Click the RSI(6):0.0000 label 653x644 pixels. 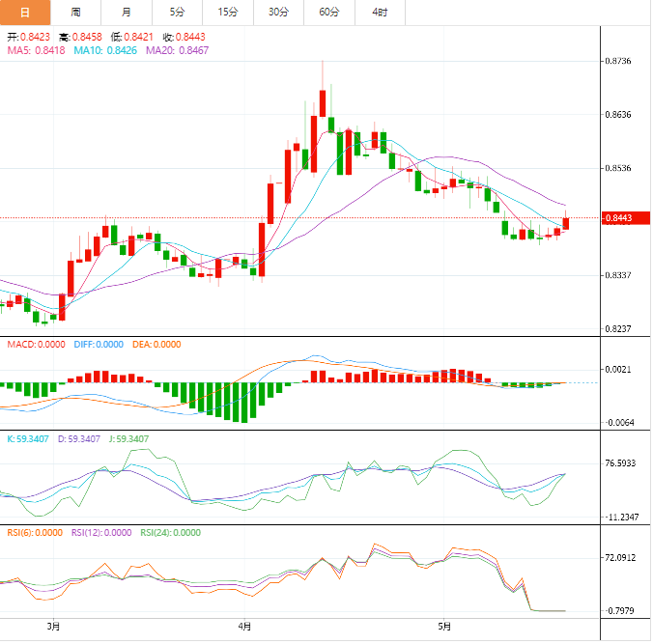[x=35, y=533]
